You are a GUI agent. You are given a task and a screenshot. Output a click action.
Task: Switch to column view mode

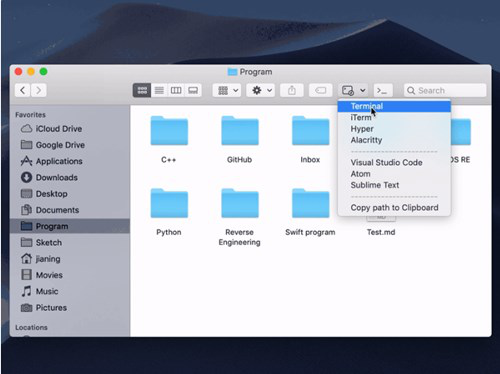click(x=176, y=90)
